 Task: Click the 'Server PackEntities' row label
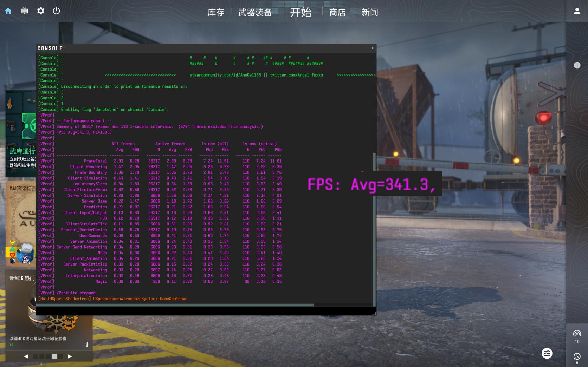pyautogui.click(x=85, y=264)
